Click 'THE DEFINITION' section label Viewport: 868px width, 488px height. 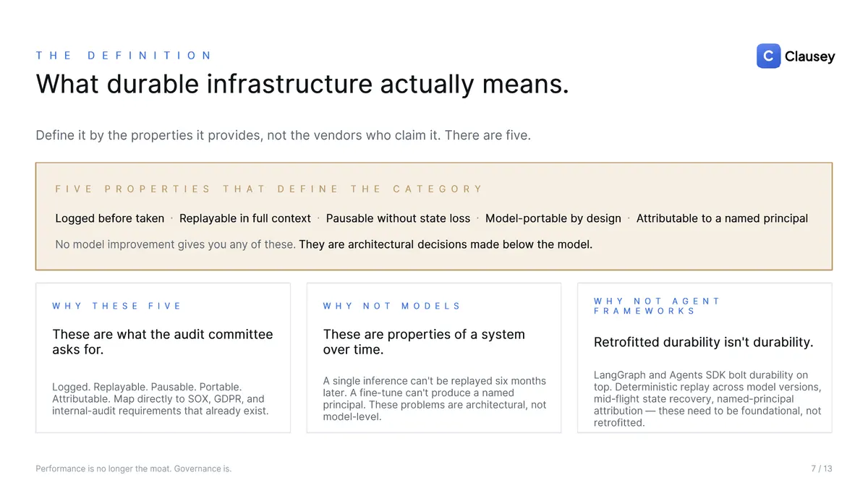click(124, 55)
